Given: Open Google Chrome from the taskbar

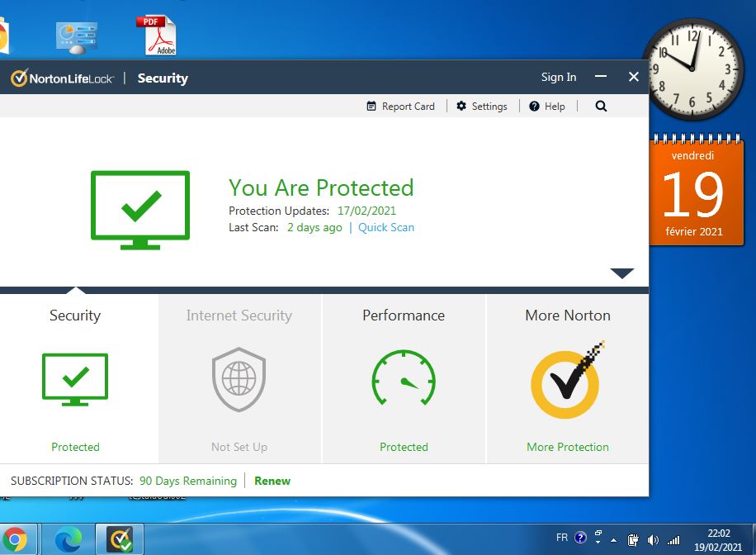Looking at the screenshot, I should pyautogui.click(x=15, y=539).
